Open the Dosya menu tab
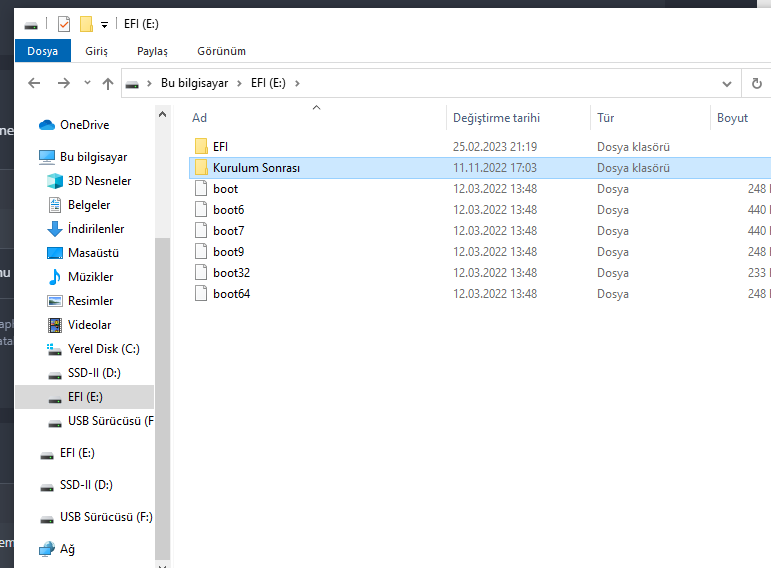Viewport: 771px width, 568px height. pyautogui.click(x=42, y=51)
